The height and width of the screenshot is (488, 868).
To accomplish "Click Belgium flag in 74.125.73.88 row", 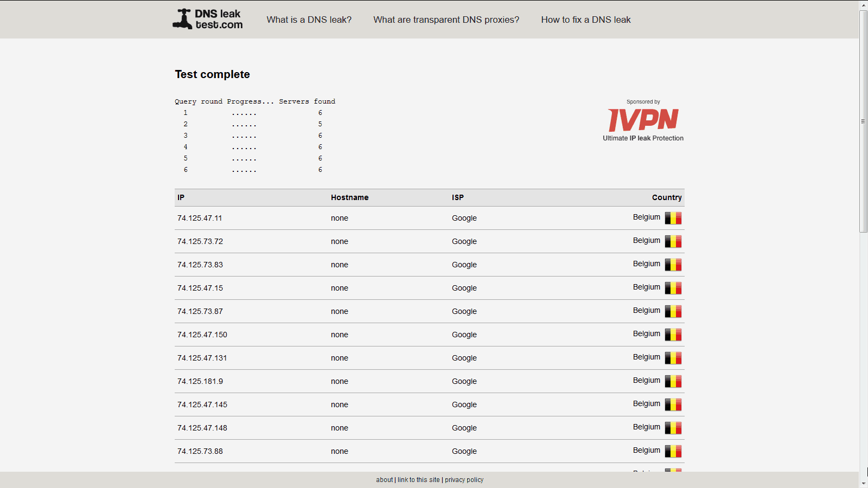I will point(673,451).
